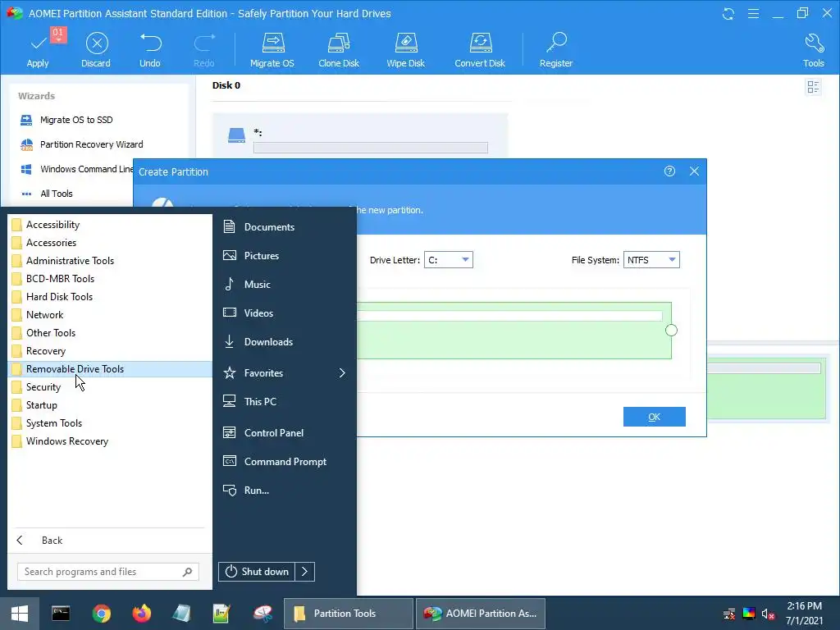The width and height of the screenshot is (840, 630).
Task: Switch to AOMEI Partition Assistant taskbar button
Action: [x=481, y=614]
